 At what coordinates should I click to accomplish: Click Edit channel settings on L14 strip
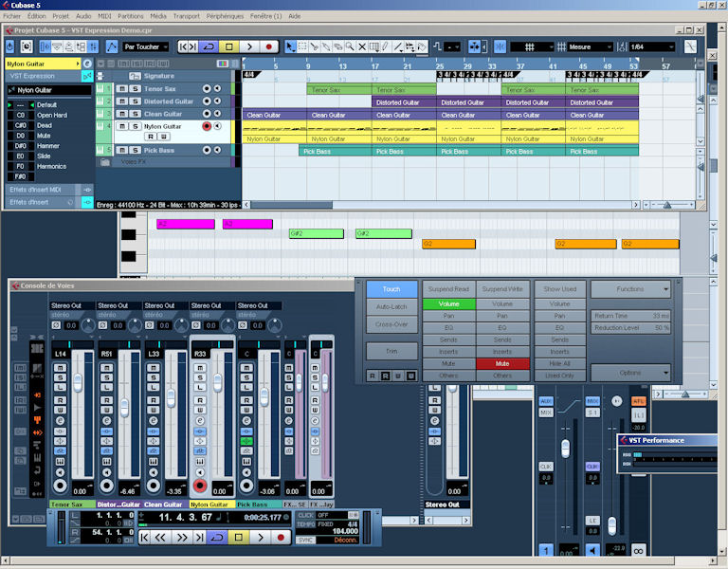point(61,420)
